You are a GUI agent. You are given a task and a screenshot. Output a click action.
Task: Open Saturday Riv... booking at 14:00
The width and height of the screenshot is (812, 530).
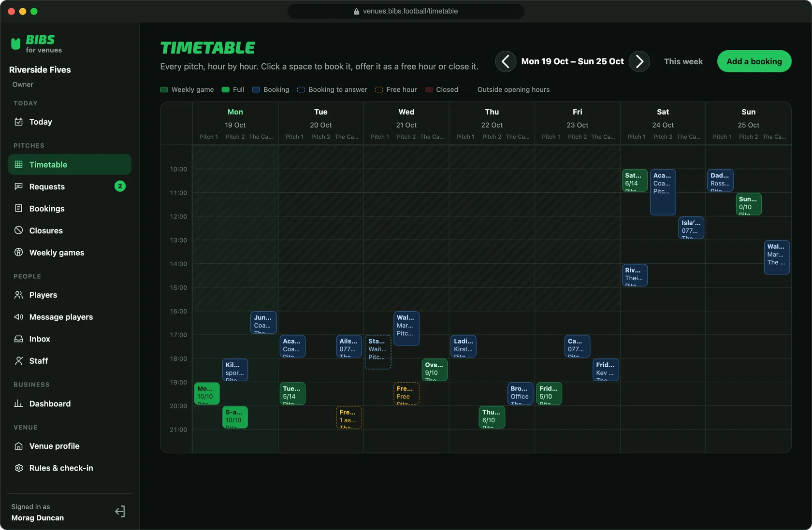(x=635, y=275)
